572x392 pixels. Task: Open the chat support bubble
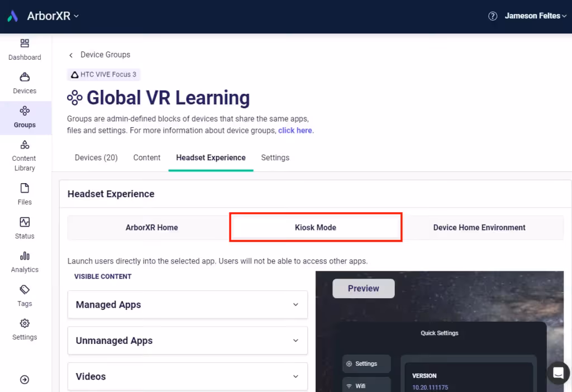pos(558,373)
